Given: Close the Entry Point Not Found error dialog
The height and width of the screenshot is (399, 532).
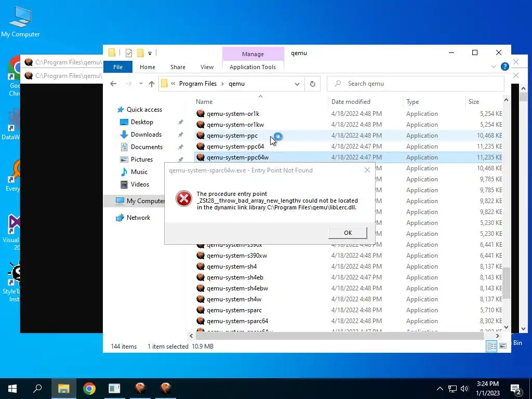Looking at the screenshot, I should (367, 170).
